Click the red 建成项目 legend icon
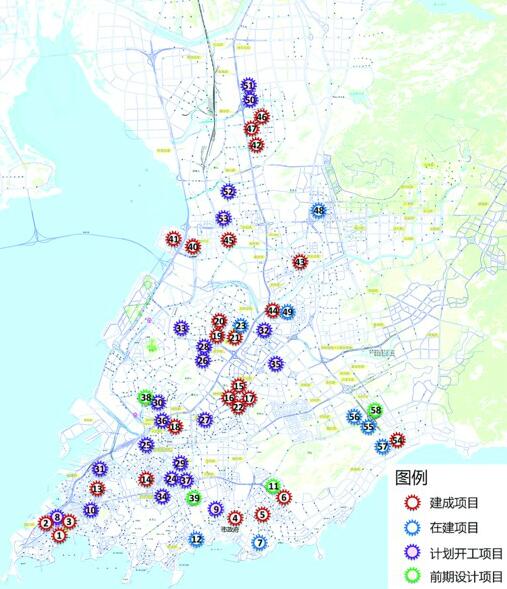 (413, 503)
